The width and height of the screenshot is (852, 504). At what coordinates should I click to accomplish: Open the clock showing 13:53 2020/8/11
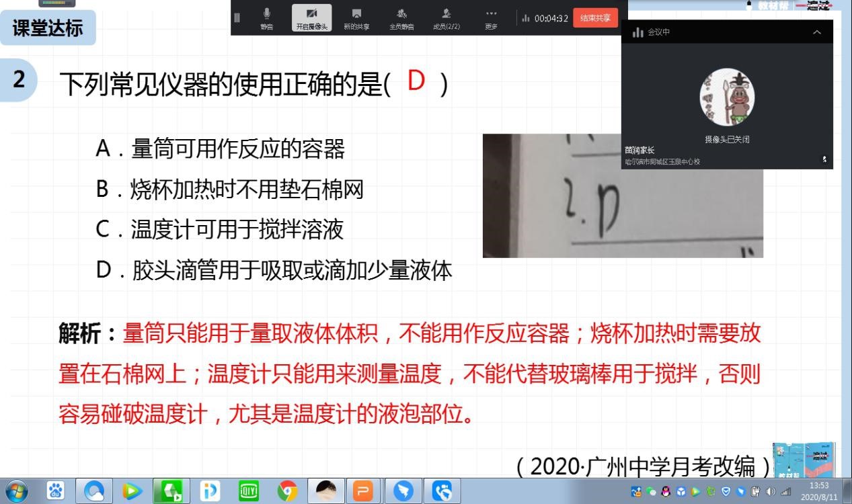[x=819, y=491]
